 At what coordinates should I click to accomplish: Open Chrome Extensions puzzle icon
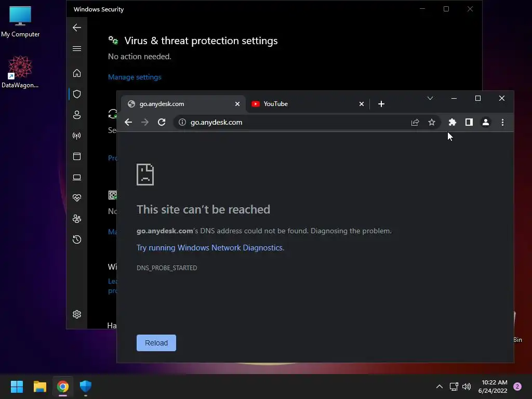coord(453,122)
